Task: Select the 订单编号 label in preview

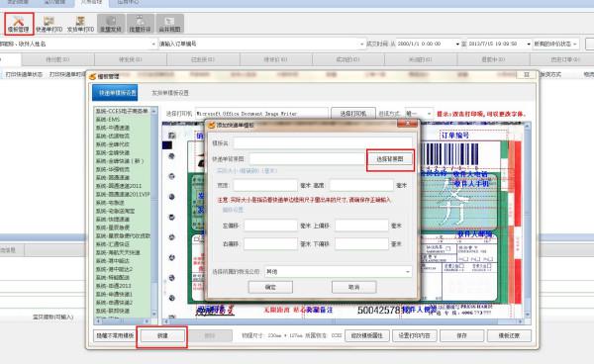Action: (455, 136)
